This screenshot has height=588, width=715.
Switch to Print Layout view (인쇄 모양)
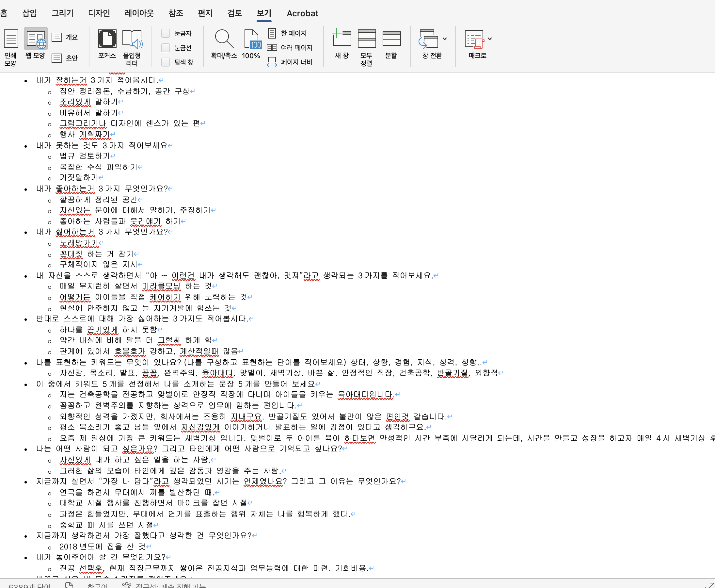10,45
